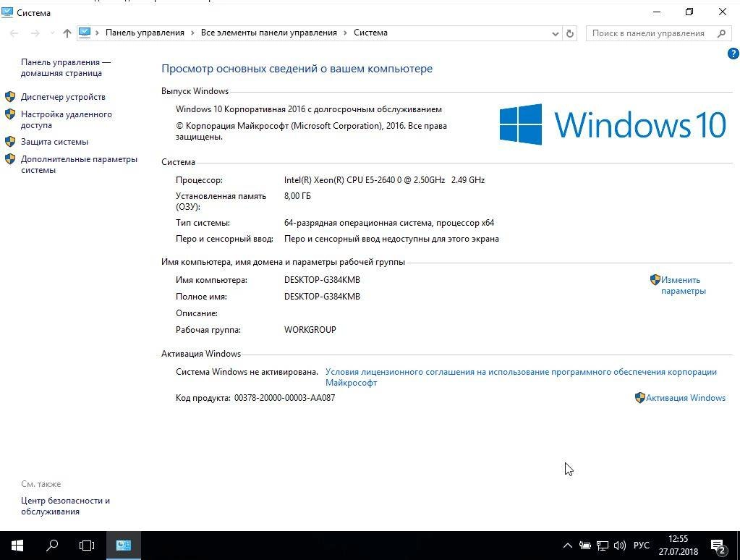
Task: Open taskbar search magnifier
Action: [x=52, y=546]
